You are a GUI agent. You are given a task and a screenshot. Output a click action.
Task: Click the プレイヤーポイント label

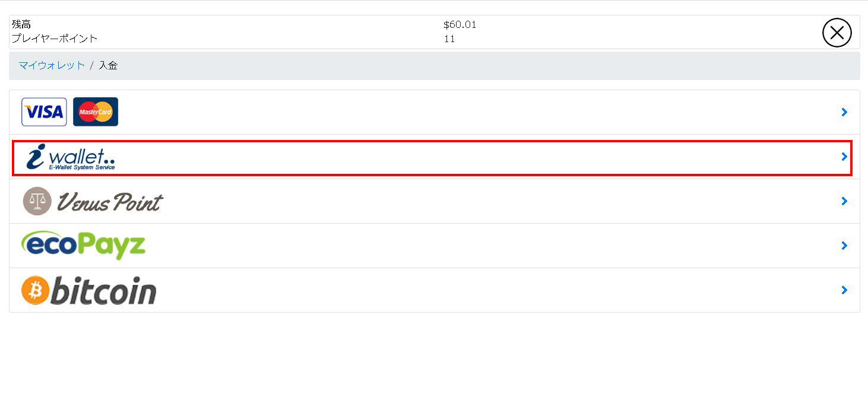(x=55, y=39)
